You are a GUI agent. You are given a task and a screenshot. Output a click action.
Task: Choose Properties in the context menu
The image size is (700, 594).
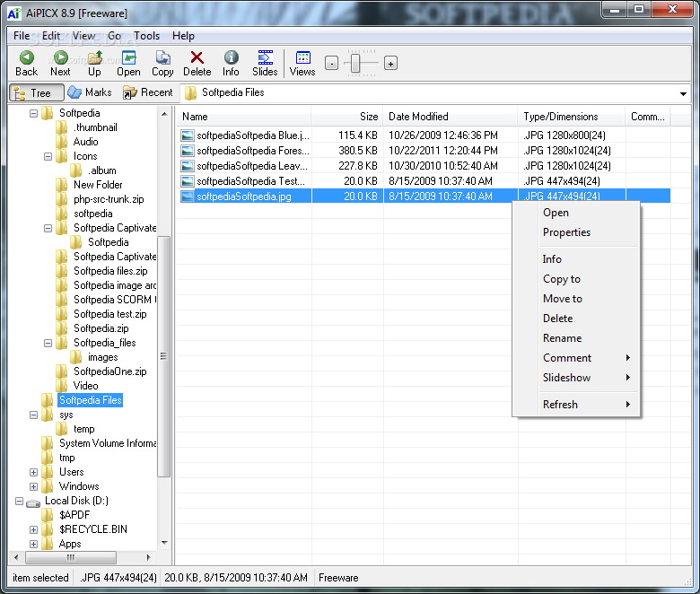point(576,232)
